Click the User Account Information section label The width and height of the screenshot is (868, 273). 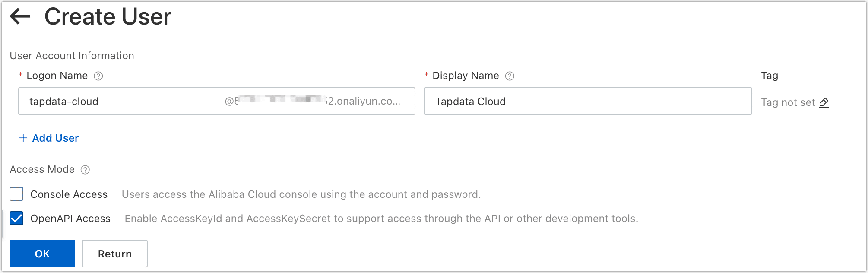tap(72, 56)
